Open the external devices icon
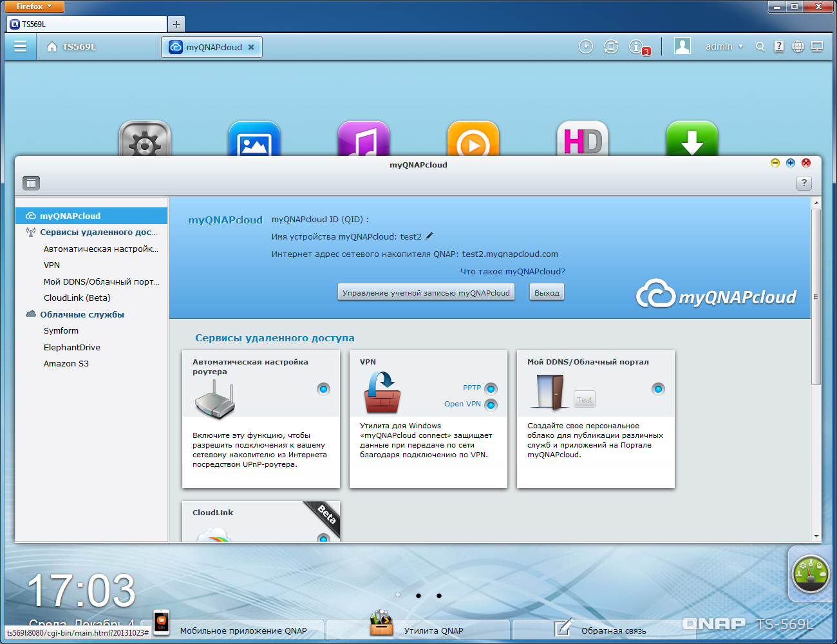The height and width of the screenshot is (644, 837). [x=611, y=46]
